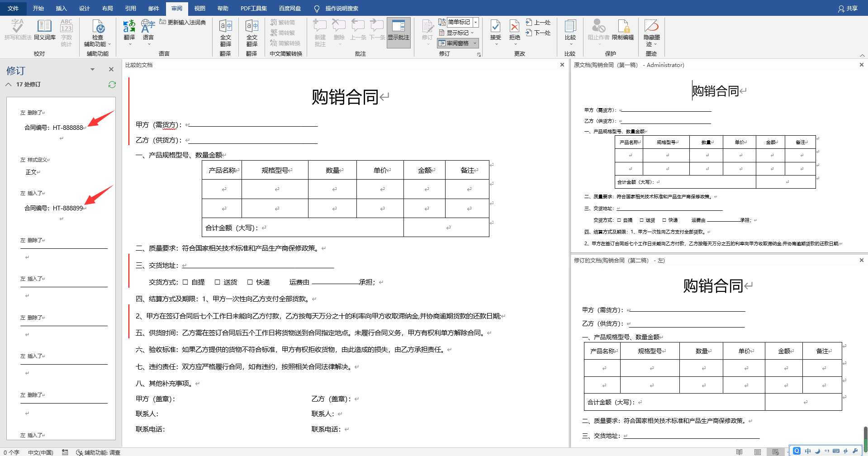Open the 同义词库 thesaurus tool
Image resolution: width=868 pixels, height=456 pixels.
(44, 30)
